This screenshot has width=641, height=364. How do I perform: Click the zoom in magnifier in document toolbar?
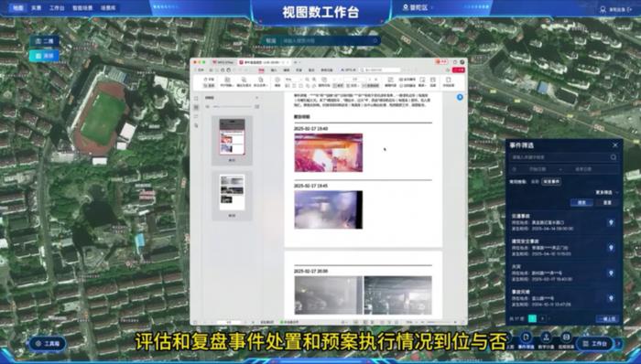pyautogui.click(x=314, y=80)
